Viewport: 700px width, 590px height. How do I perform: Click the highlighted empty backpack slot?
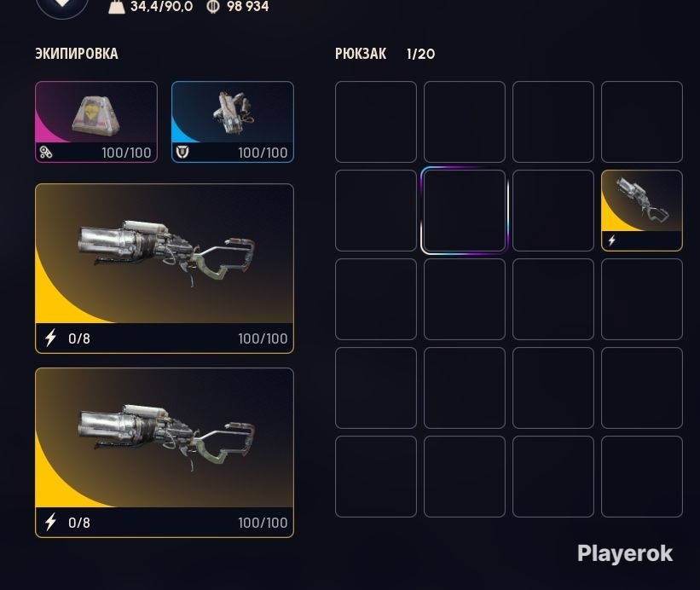click(x=465, y=211)
